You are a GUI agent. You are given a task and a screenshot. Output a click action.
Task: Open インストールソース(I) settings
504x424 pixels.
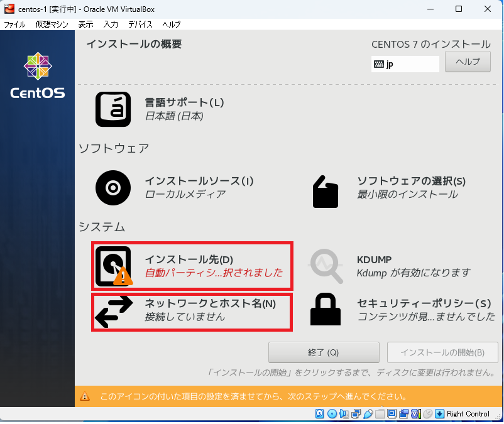(x=199, y=181)
